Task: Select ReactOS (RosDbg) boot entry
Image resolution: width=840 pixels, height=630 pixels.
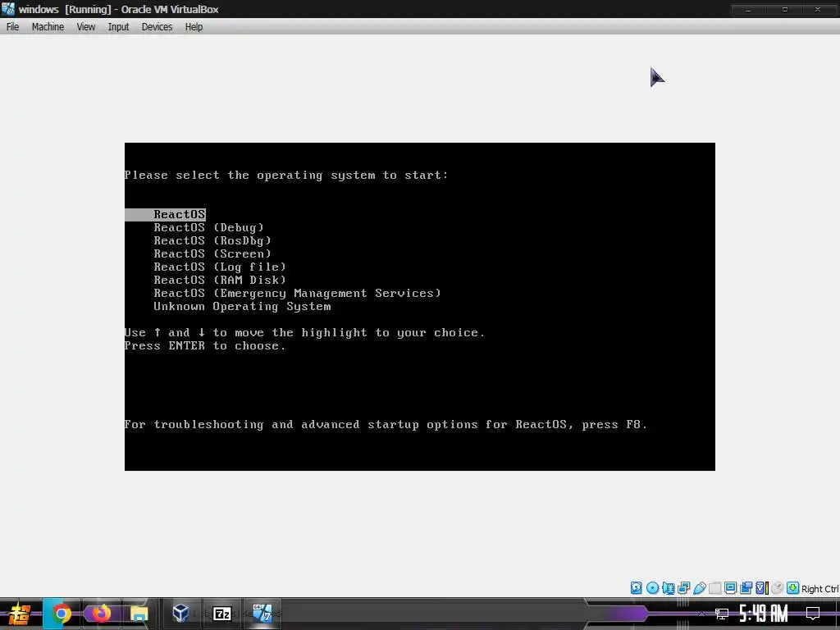Action: point(212,240)
